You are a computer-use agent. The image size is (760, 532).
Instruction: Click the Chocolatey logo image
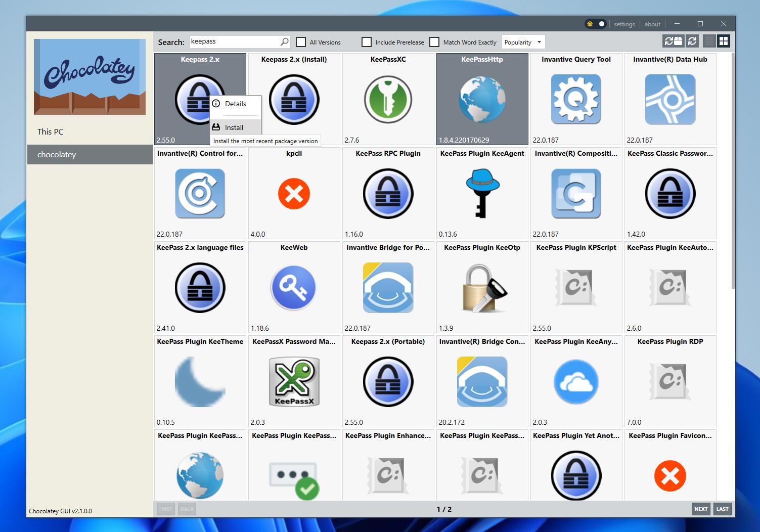click(90, 77)
